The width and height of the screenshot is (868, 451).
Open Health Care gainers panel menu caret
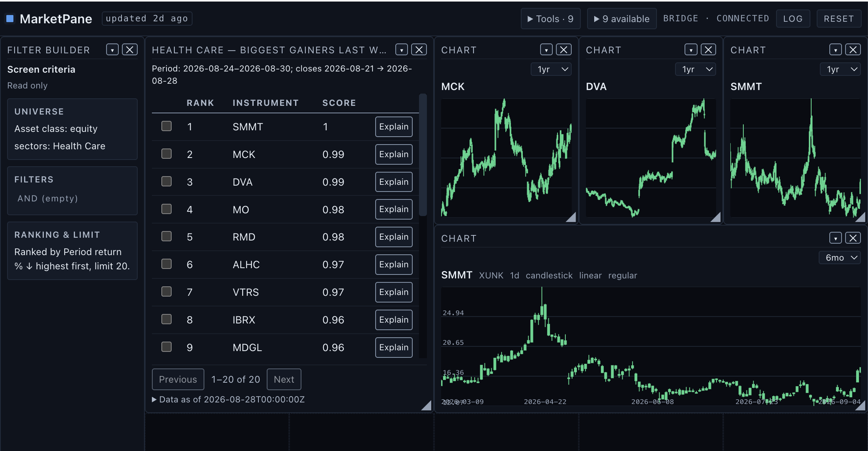(402, 50)
